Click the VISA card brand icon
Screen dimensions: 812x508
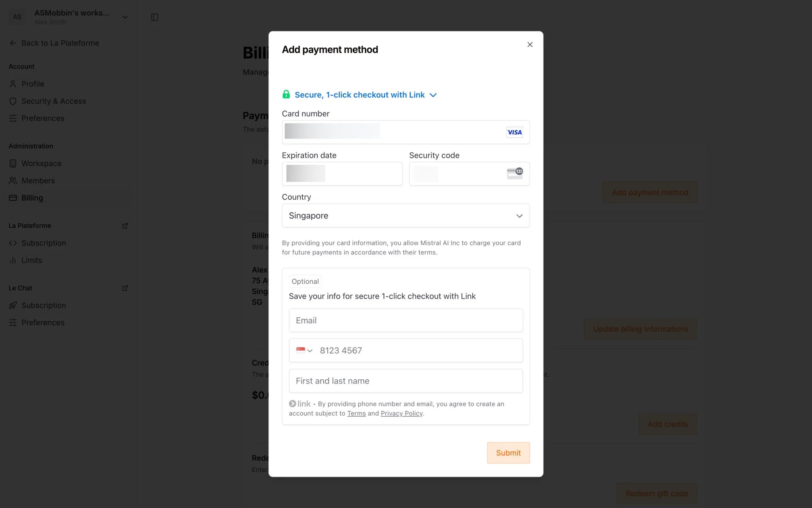(x=514, y=132)
